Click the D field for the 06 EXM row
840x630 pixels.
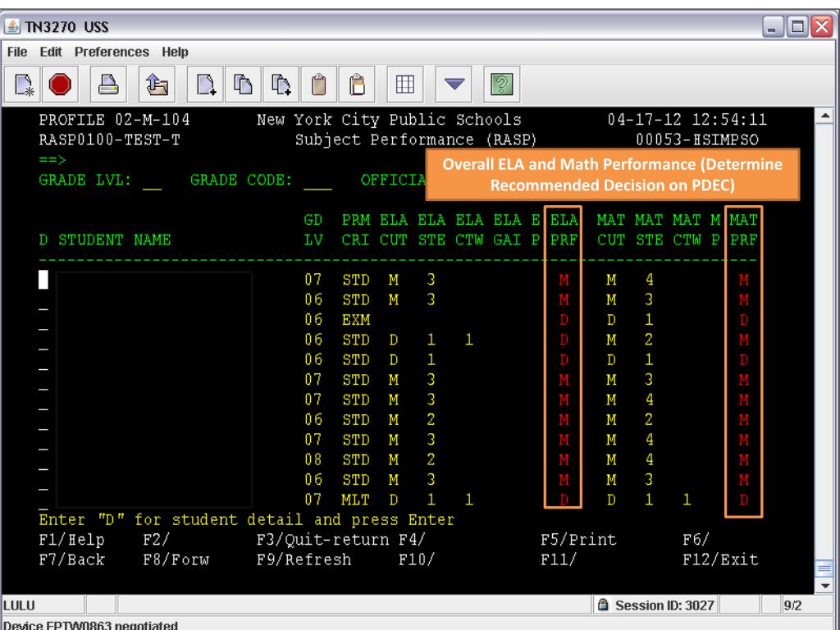(43, 321)
